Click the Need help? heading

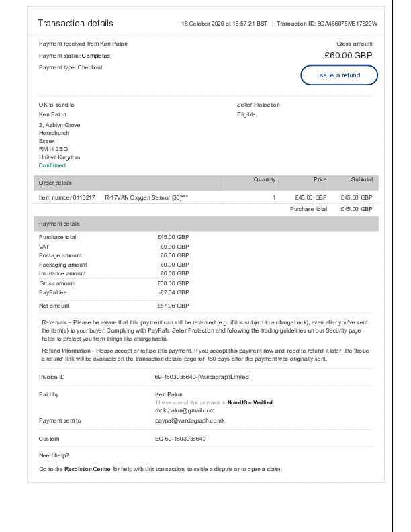54,456
